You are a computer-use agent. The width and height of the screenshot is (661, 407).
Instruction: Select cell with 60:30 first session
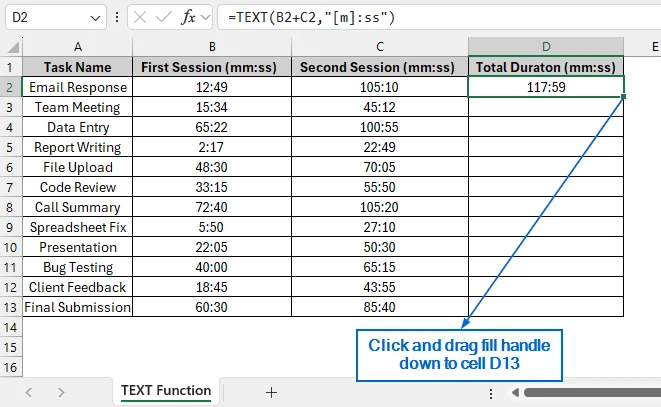click(x=212, y=307)
